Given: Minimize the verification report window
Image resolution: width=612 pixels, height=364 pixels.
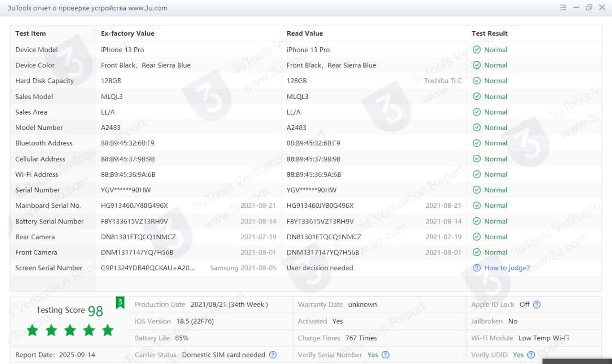Looking at the screenshot, I should tap(576, 8).
